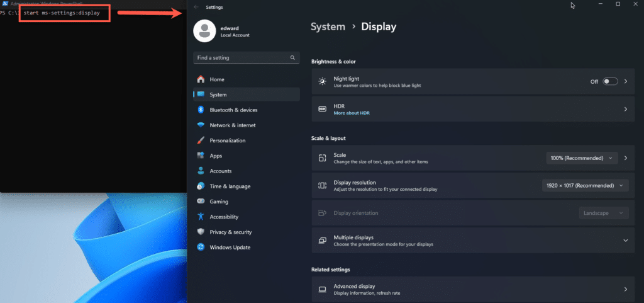Viewport: 644px width, 303px height.
Task: Click the PowerShell window title icon
Action: click(x=5, y=3)
